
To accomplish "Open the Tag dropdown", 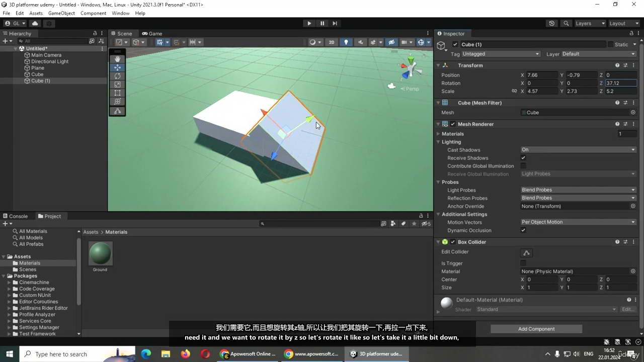I will [501, 54].
